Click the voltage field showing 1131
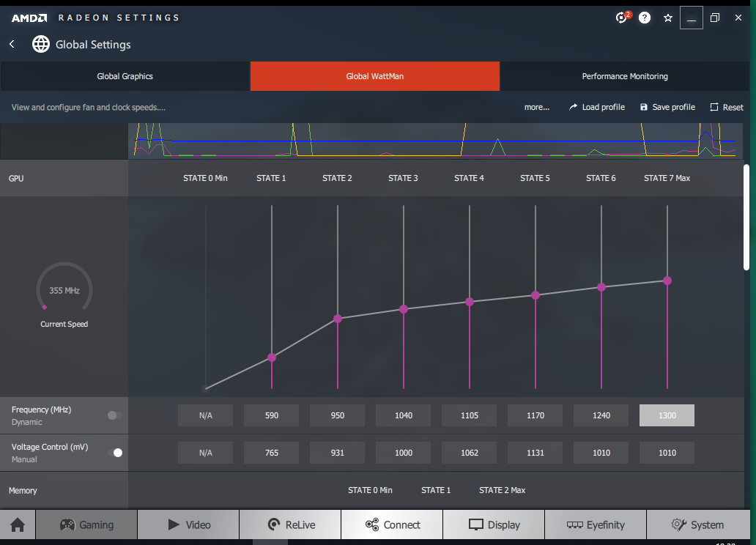Image resolution: width=756 pixels, height=545 pixels. tap(535, 453)
